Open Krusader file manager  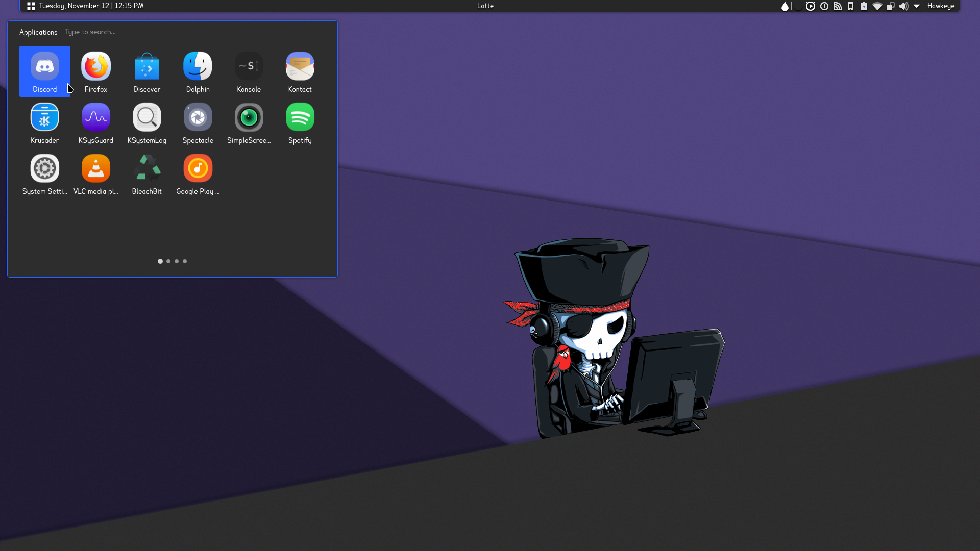[x=45, y=122]
